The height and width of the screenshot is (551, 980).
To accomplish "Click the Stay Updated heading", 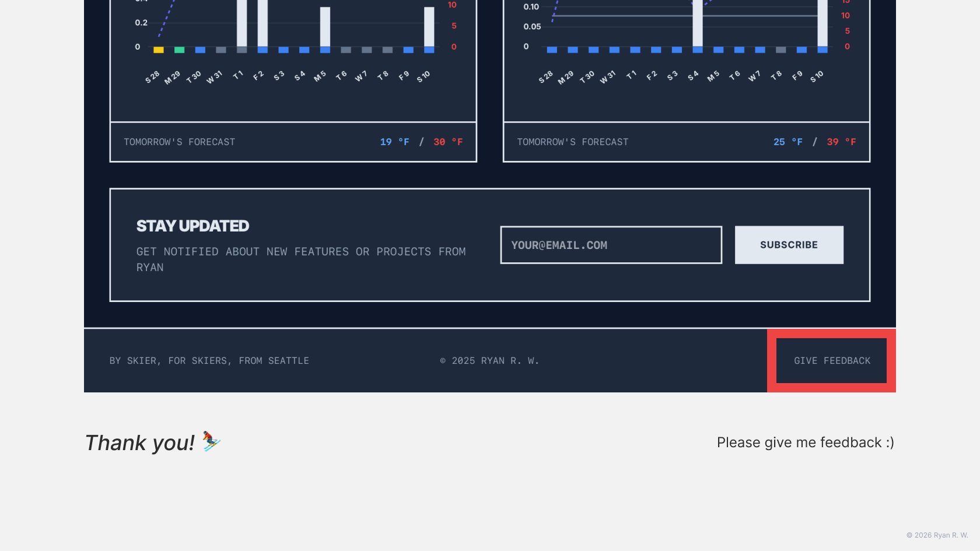I will tap(192, 226).
